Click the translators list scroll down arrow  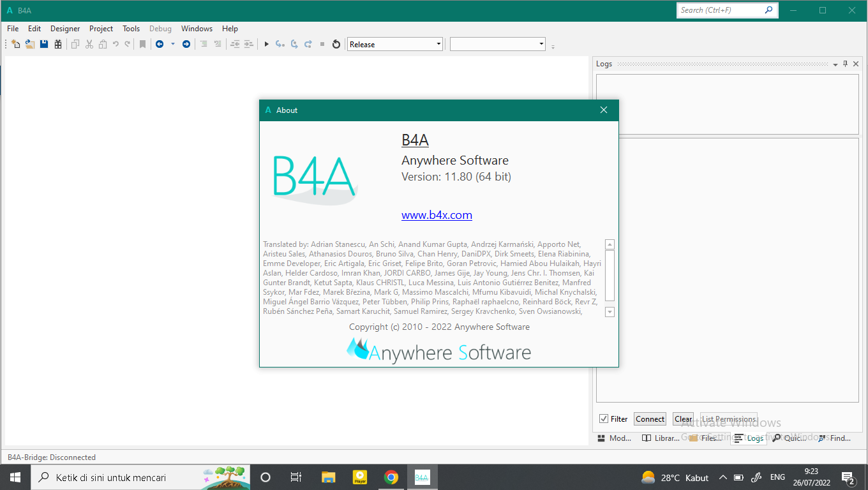[610, 312]
